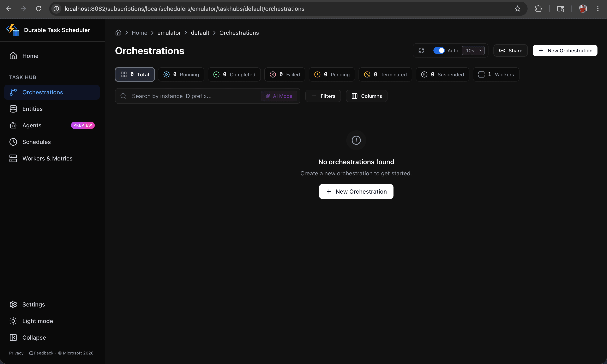Viewport: 607px width, 364px height.
Task: View site information icon in the address bar
Action: point(56,9)
